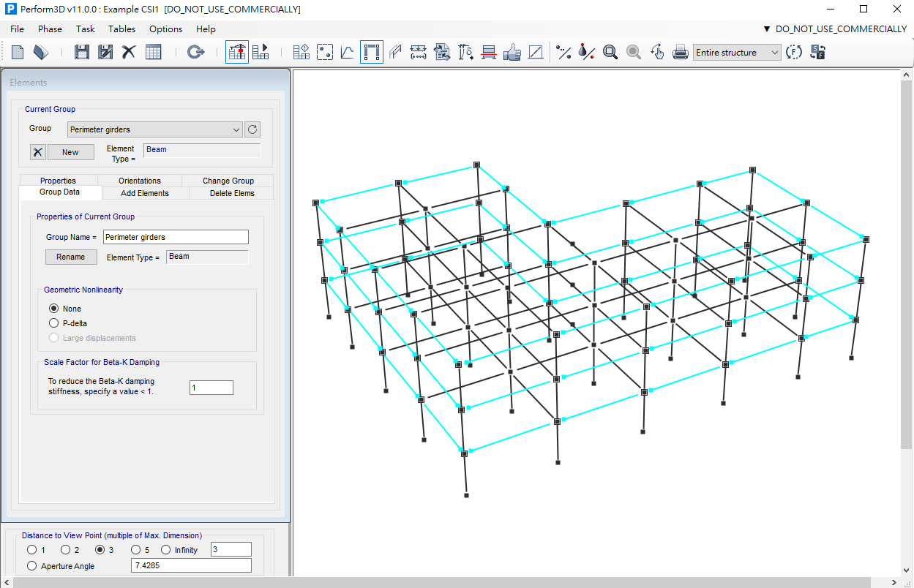Image resolution: width=914 pixels, height=588 pixels.
Task: Click the Delete X icon in toolbar
Action: pyautogui.click(x=129, y=52)
